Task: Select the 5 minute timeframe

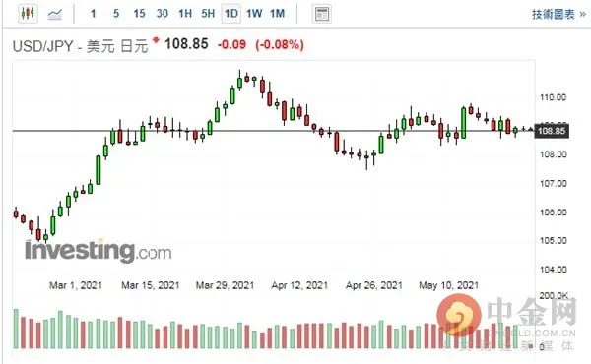Action: coord(116,14)
